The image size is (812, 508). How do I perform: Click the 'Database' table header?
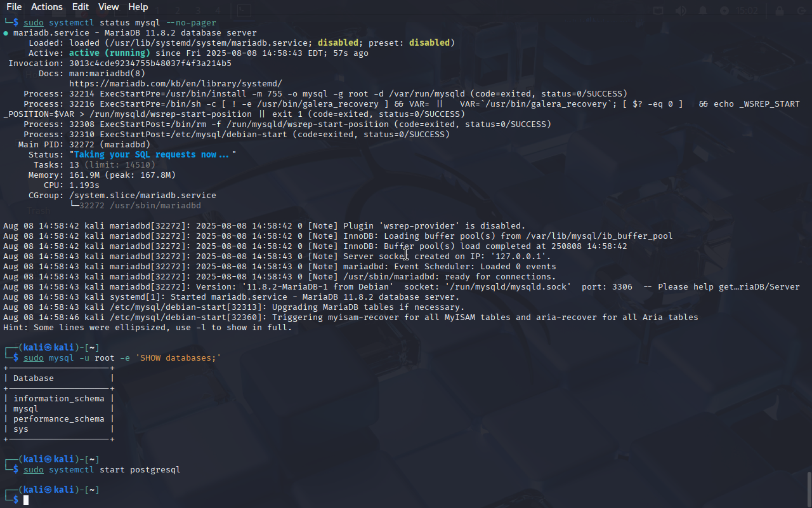[x=34, y=378]
